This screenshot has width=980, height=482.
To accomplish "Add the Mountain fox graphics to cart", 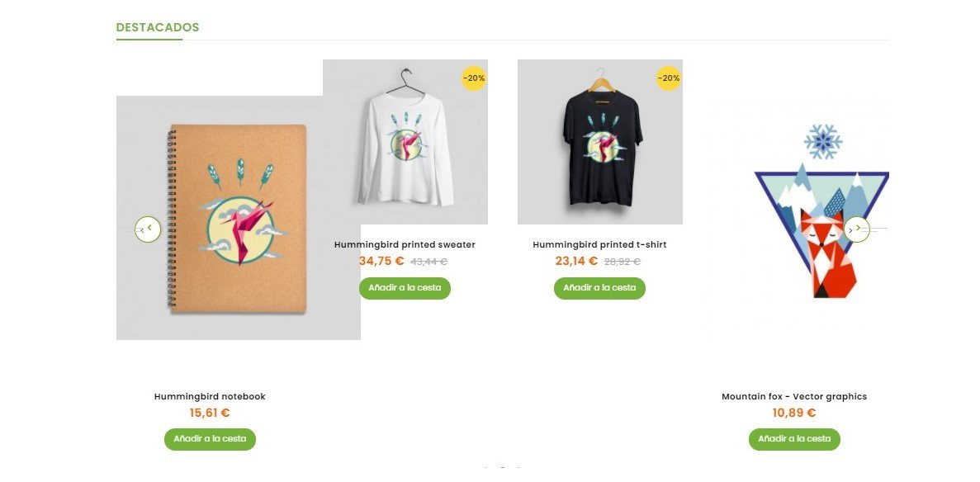I will (x=794, y=439).
